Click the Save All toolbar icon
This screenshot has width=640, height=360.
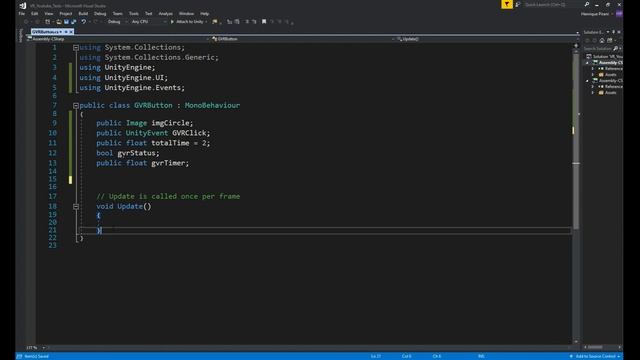(74, 22)
